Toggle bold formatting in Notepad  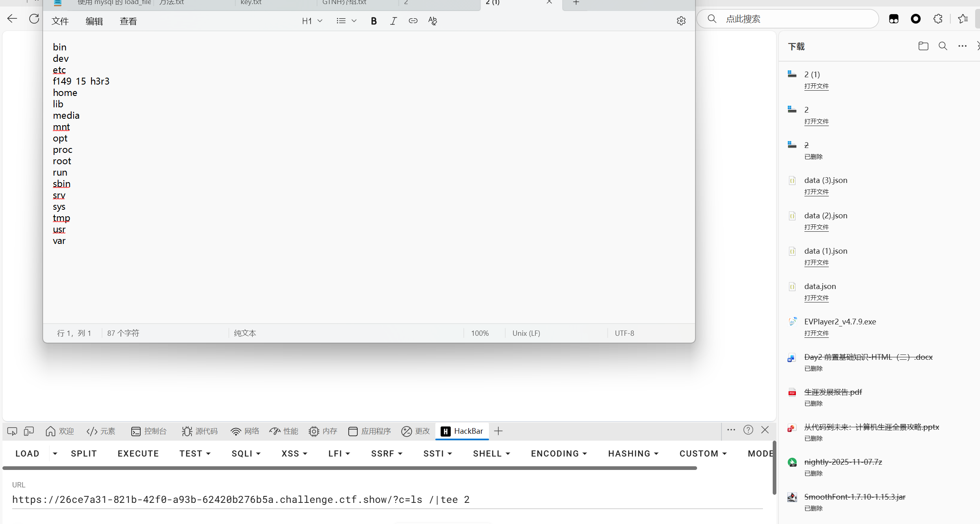(374, 21)
